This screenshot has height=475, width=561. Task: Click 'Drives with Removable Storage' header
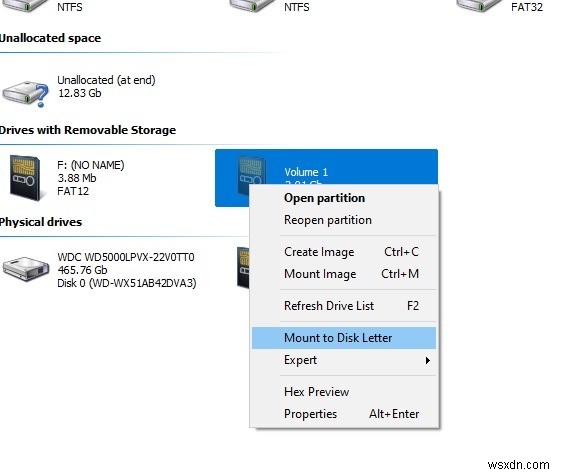[x=88, y=130]
